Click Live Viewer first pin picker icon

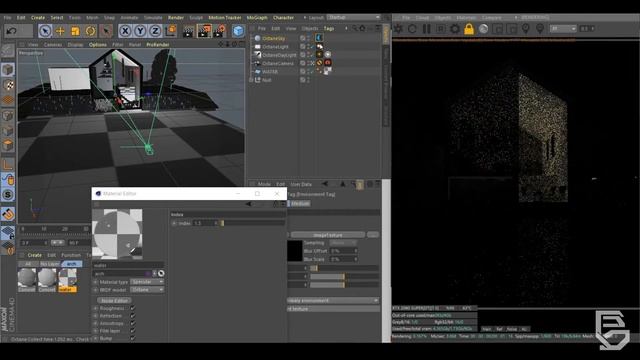(x=526, y=29)
